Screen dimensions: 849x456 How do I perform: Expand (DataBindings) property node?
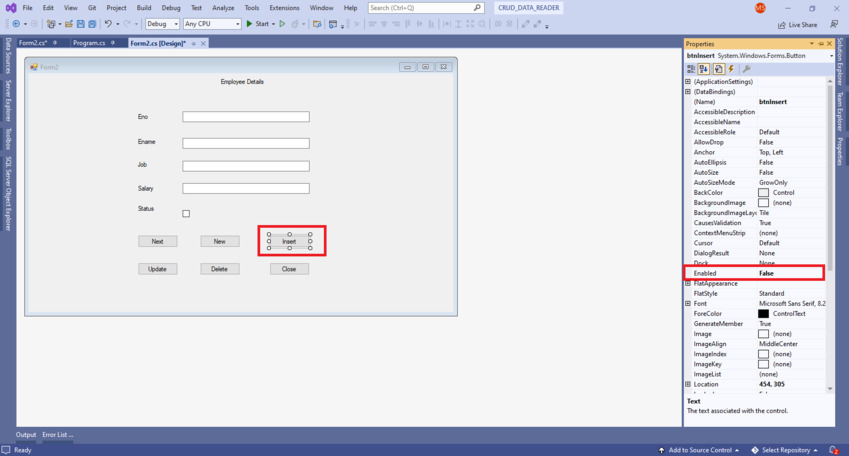pos(688,92)
